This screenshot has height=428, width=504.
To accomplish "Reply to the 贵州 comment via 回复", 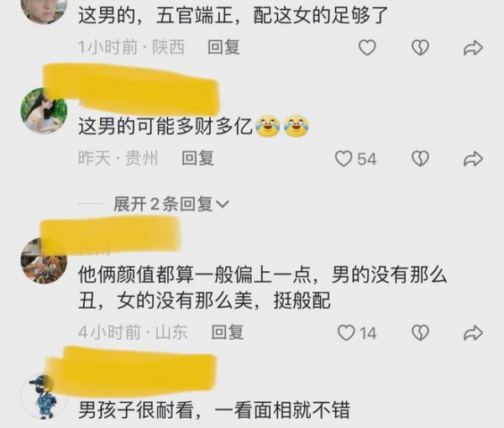I will 197,158.
